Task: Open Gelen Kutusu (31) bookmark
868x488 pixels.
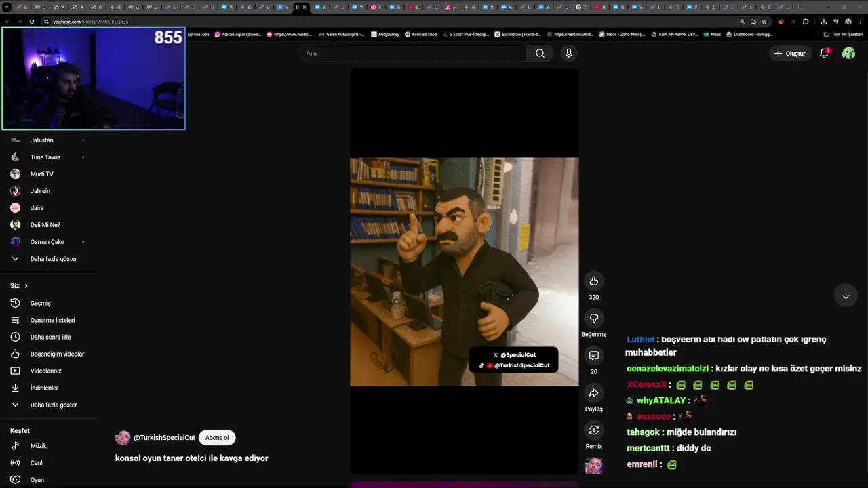Action: click(341, 34)
